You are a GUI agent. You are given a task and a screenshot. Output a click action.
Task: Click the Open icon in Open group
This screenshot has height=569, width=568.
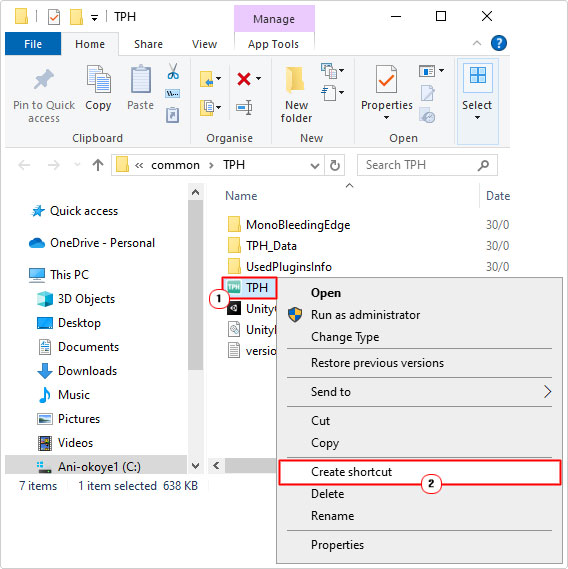(x=427, y=71)
